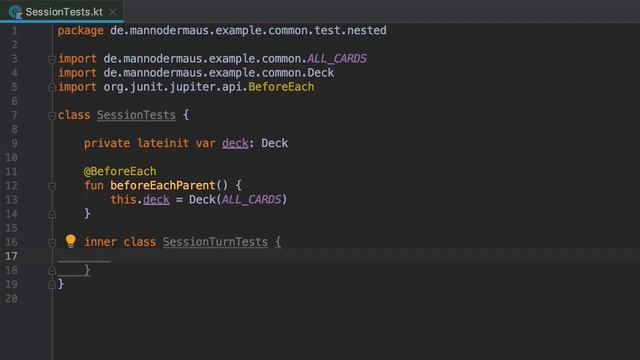Click line number 20 in gutter

11,299
